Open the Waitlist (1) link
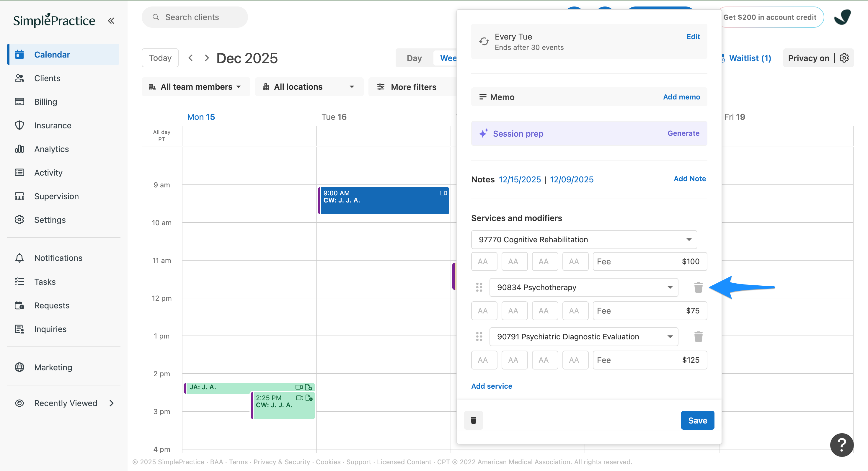This screenshot has width=868, height=471. pos(750,58)
